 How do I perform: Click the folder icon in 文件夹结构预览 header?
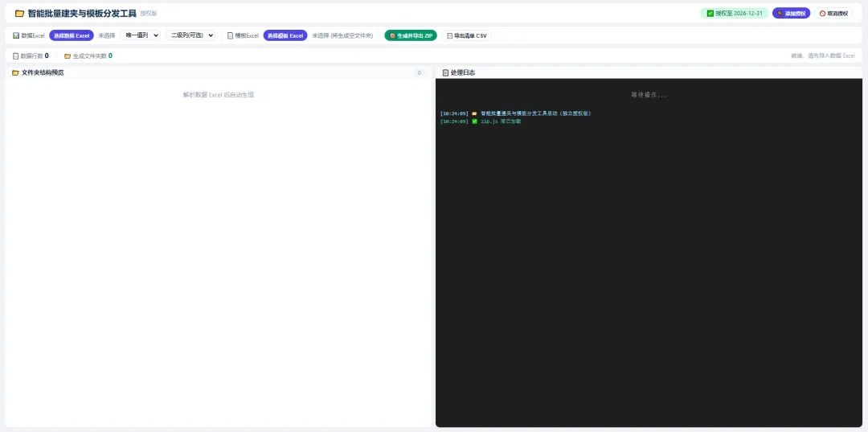pyautogui.click(x=15, y=72)
